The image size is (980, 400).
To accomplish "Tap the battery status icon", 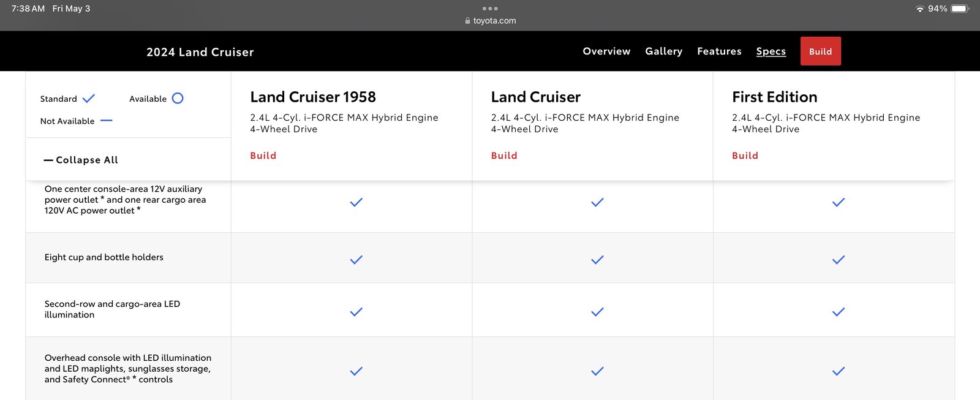I will [960, 9].
